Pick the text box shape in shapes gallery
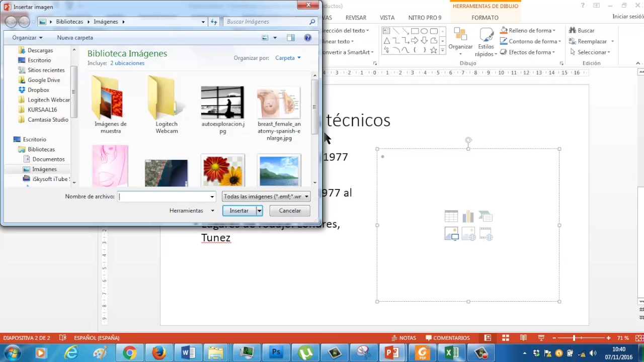Screen dimensions: 644x362 386,31
